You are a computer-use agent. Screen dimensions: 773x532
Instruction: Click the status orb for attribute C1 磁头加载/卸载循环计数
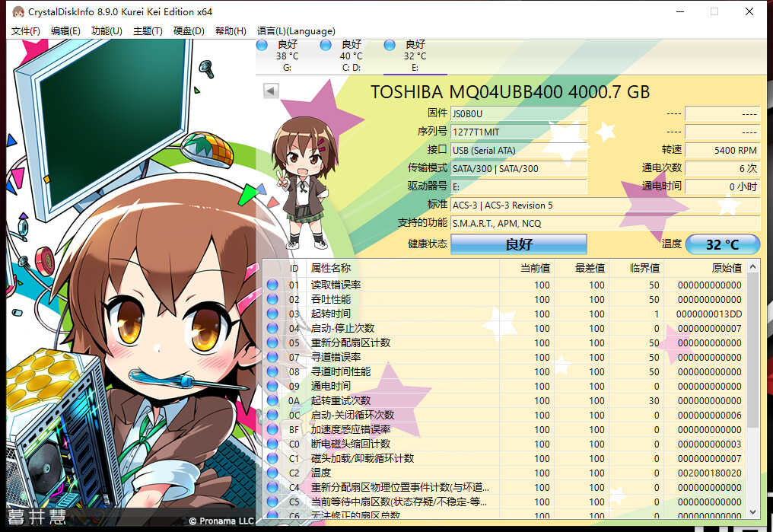(x=272, y=458)
